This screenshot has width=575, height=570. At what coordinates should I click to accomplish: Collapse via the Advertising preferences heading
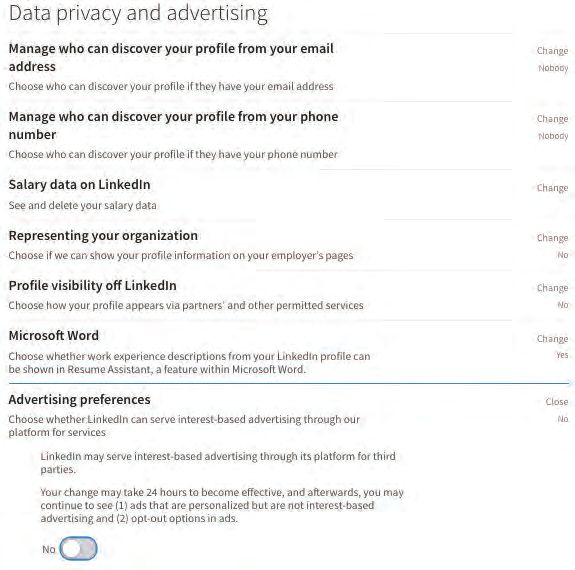[80, 399]
